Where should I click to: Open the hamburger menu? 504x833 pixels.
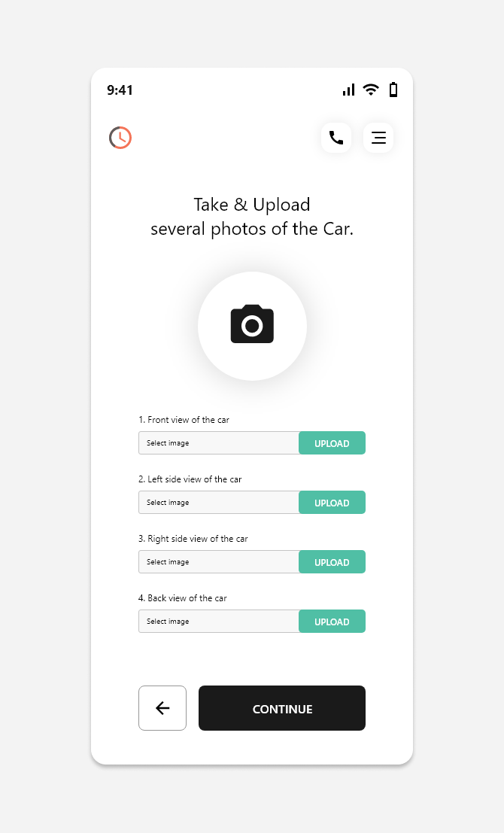tap(378, 138)
